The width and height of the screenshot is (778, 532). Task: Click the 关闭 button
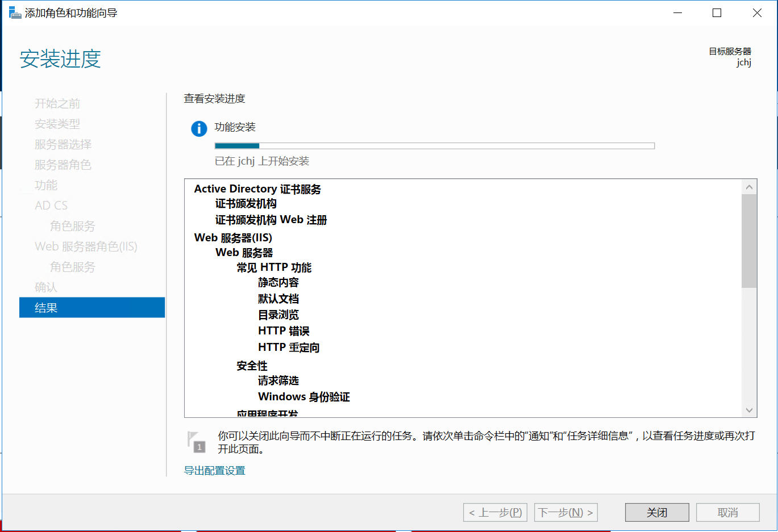(x=657, y=512)
